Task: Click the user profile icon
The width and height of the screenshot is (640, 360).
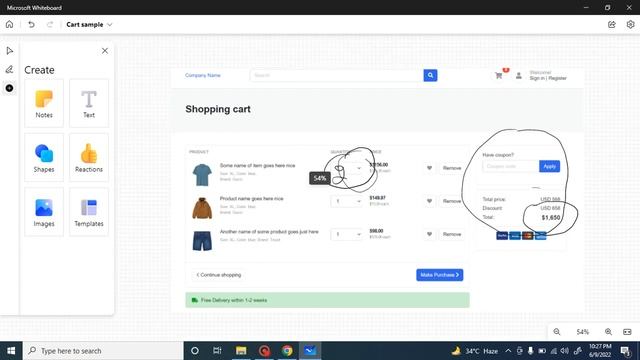Action: (519, 76)
